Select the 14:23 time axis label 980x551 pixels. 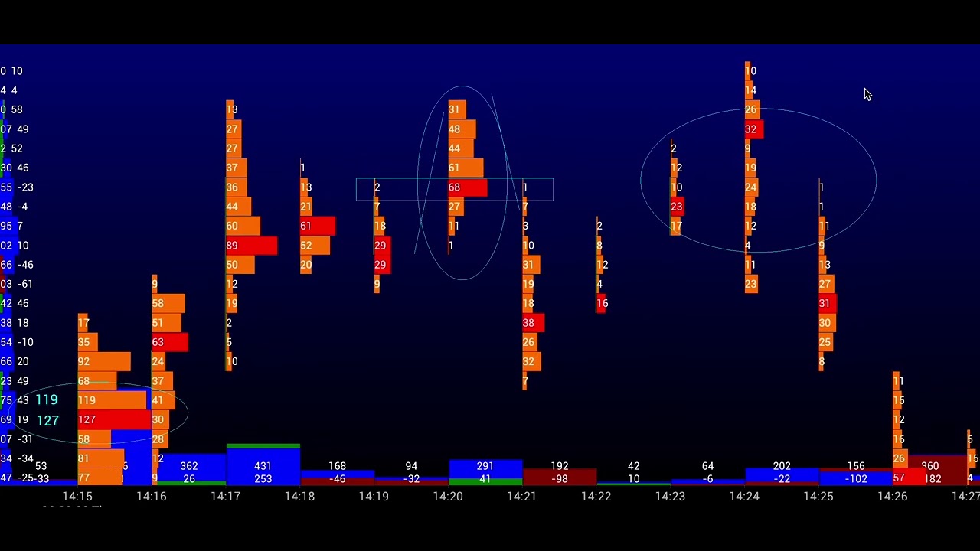(670, 497)
